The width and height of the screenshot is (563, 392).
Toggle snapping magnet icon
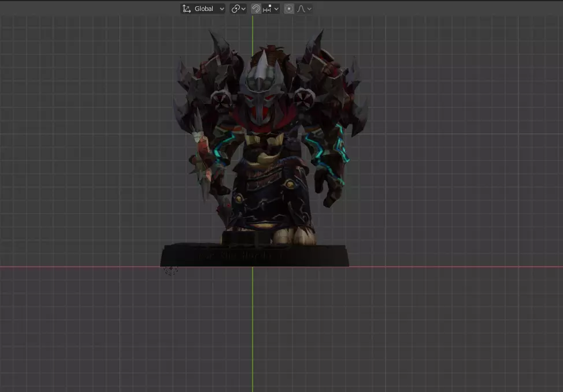[x=255, y=9]
